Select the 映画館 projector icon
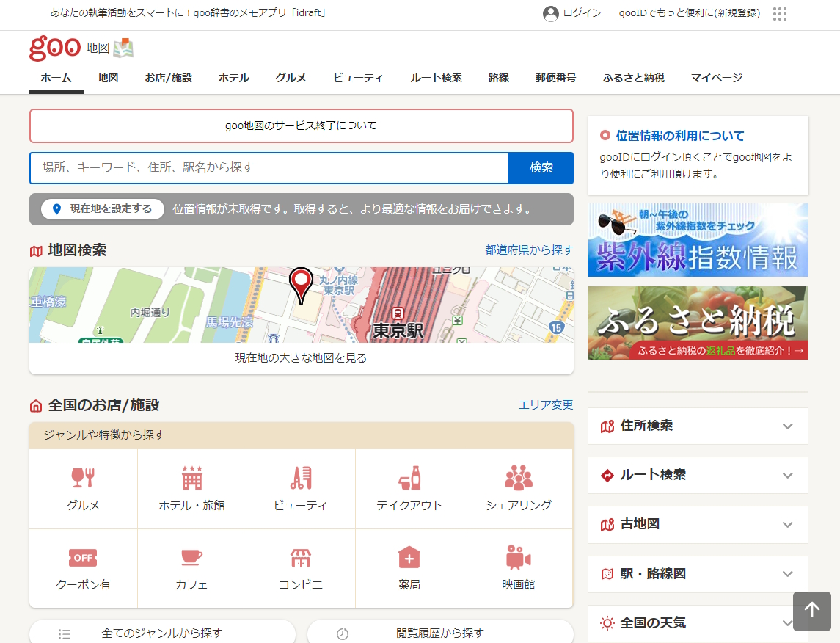This screenshot has height=643, width=840. coord(518,558)
